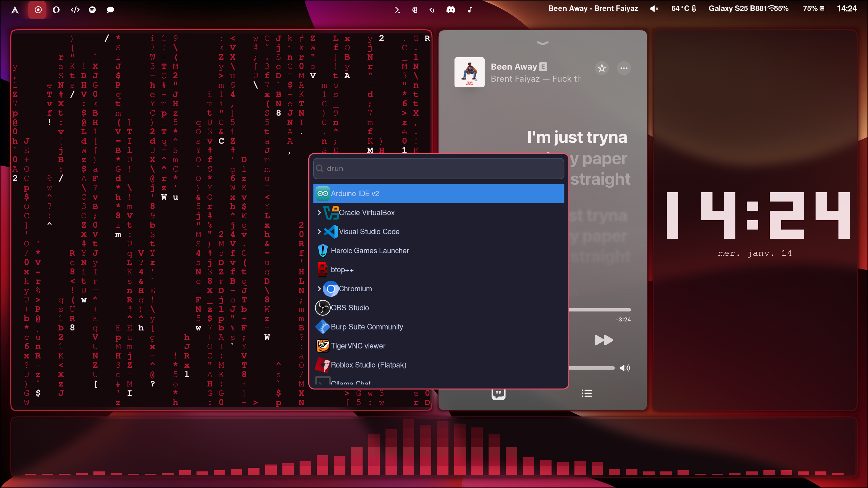Launch Roblox Studio (Flatpak)
Viewport: 868px width, 488px height.
click(x=439, y=365)
